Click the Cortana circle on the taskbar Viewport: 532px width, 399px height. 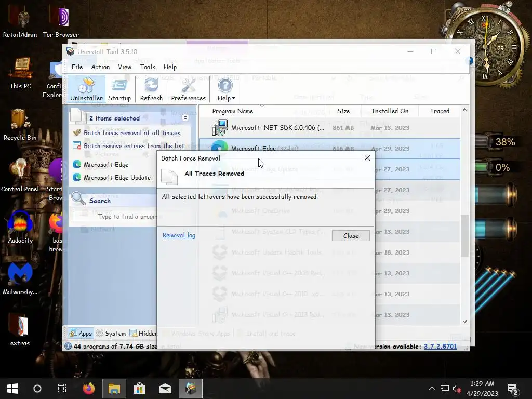[37, 389]
